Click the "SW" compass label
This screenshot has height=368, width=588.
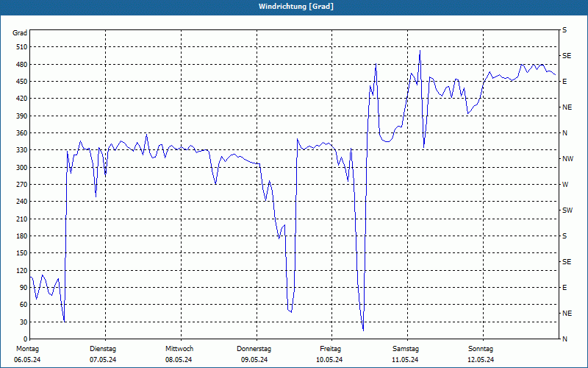pyautogui.click(x=567, y=210)
